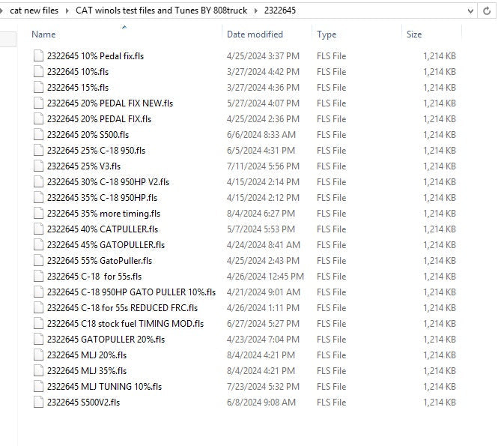The width and height of the screenshot is (504, 446).
Task: Select 2322645 GATOPULLER 20%.fls row
Action: point(106,340)
